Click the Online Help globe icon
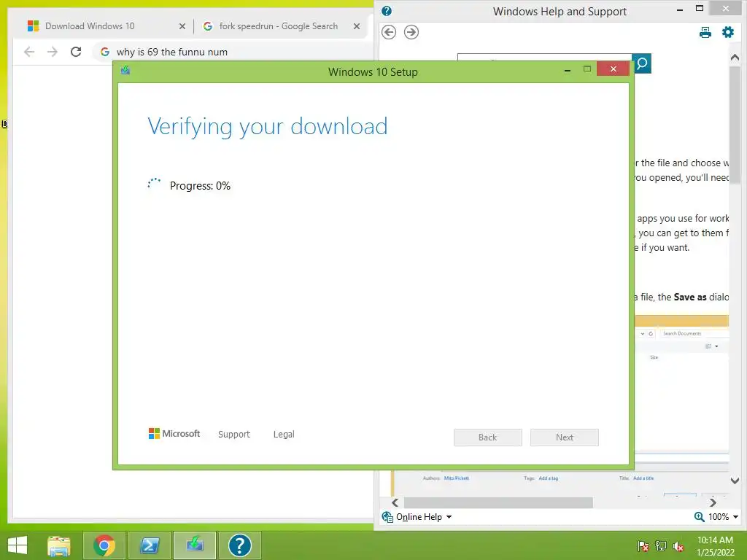Image resolution: width=747 pixels, height=560 pixels. 387,517
